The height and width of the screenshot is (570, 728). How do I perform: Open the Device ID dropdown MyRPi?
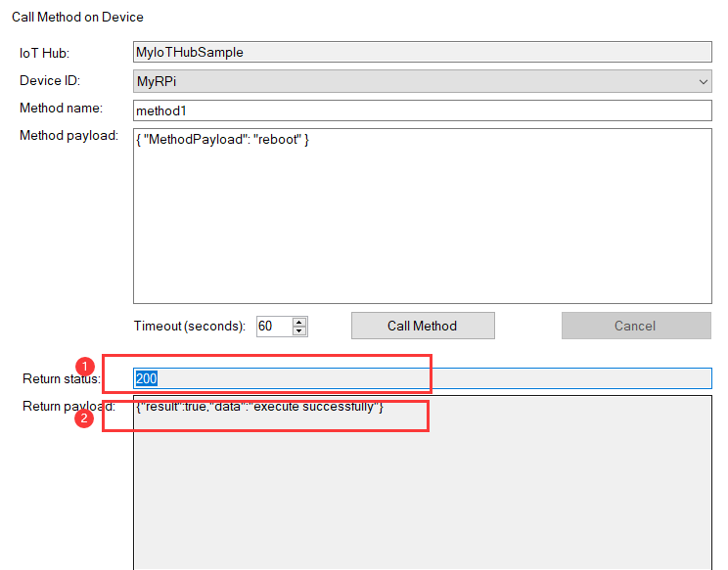(422, 81)
